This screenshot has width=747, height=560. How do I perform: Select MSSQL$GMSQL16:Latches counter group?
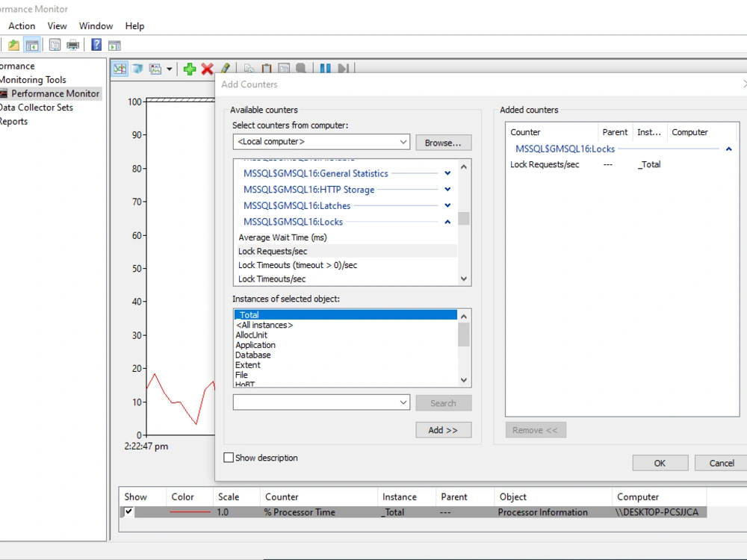(x=297, y=206)
